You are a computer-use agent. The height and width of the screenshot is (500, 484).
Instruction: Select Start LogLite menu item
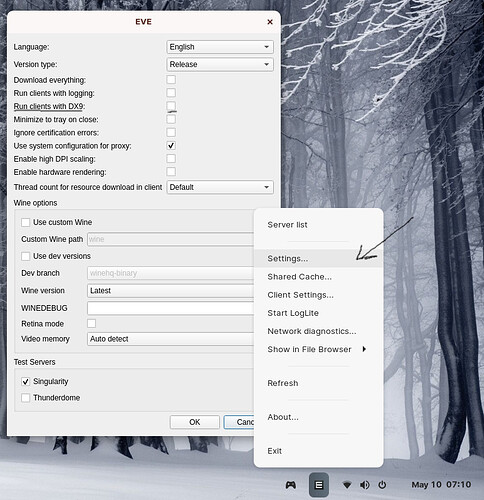point(318,313)
